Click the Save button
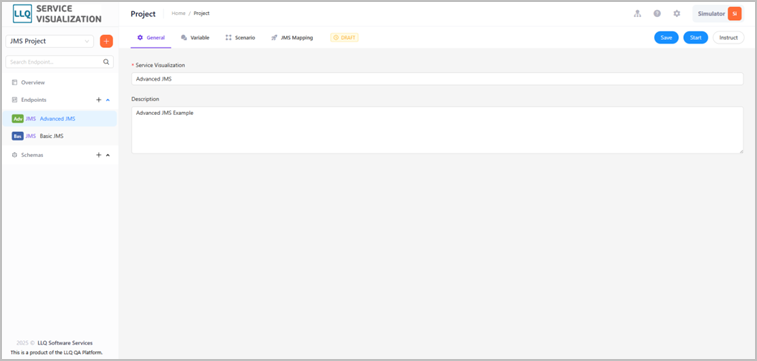 click(666, 38)
